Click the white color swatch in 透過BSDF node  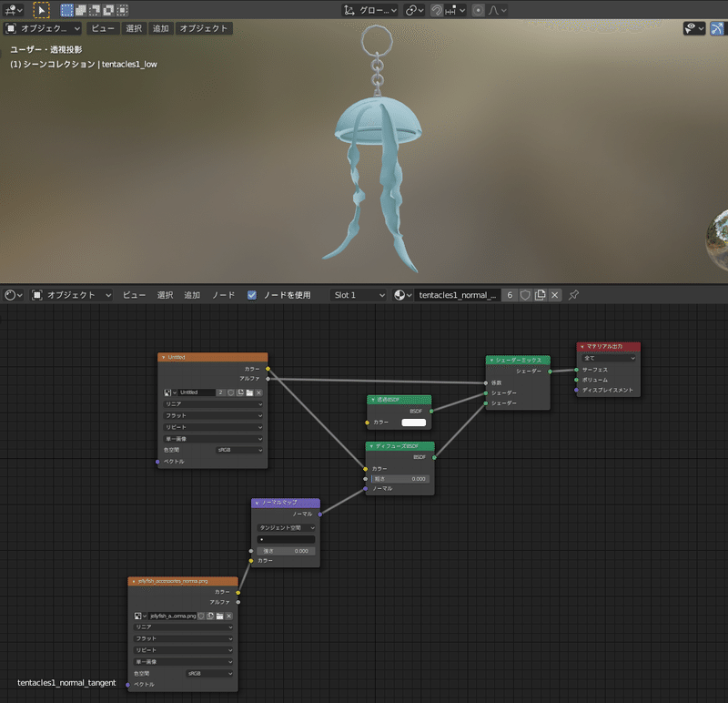pyautogui.click(x=414, y=423)
